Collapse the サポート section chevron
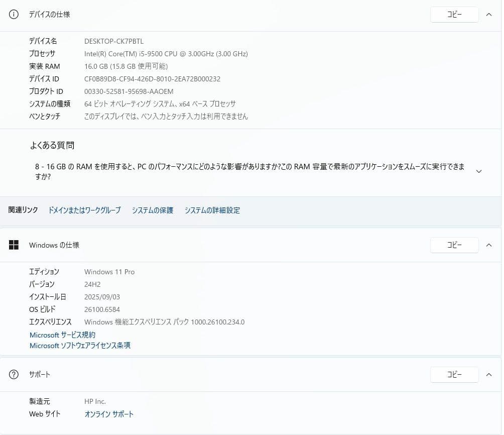This screenshot has height=435, width=504. coord(489,374)
